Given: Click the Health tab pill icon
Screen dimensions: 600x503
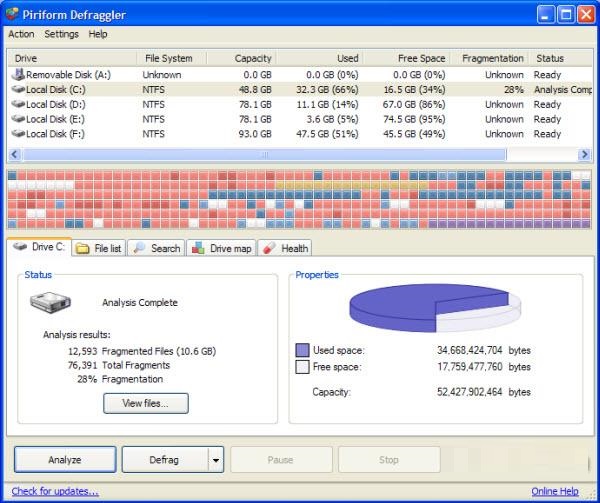Looking at the screenshot, I should (x=269, y=248).
